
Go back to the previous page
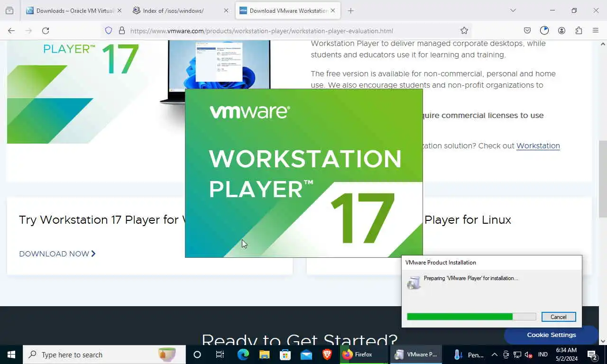tap(11, 30)
